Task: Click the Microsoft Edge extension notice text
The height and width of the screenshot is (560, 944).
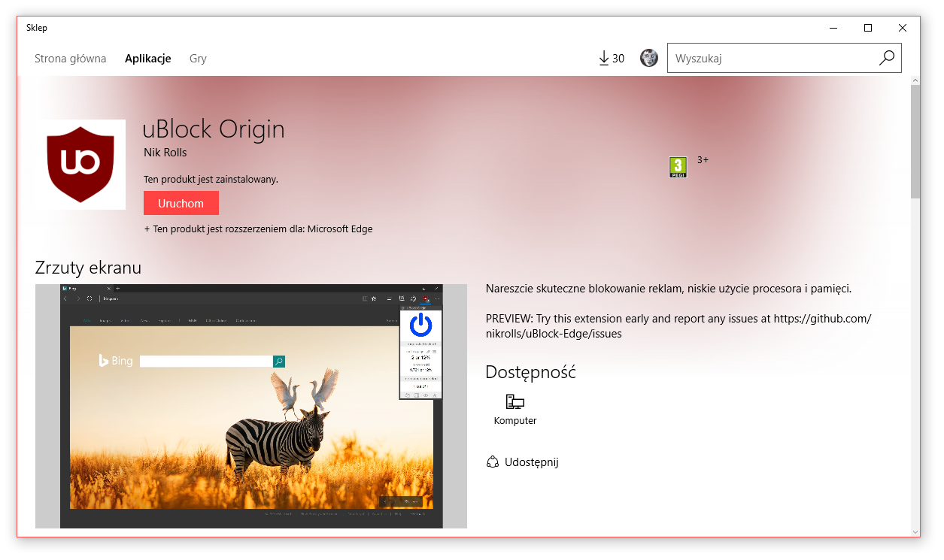Action: (x=258, y=229)
